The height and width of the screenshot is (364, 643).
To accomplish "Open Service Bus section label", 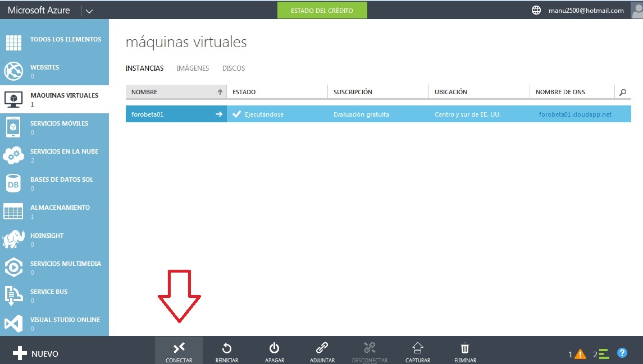I will pos(49,292).
